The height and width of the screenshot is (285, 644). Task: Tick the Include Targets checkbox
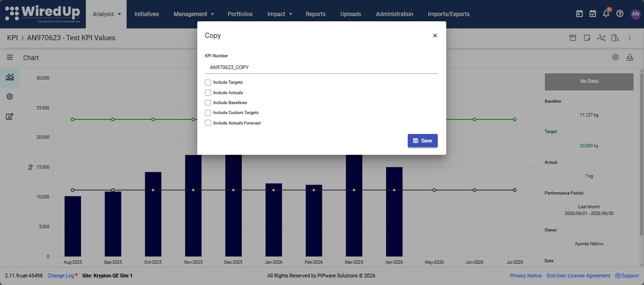pyautogui.click(x=208, y=82)
